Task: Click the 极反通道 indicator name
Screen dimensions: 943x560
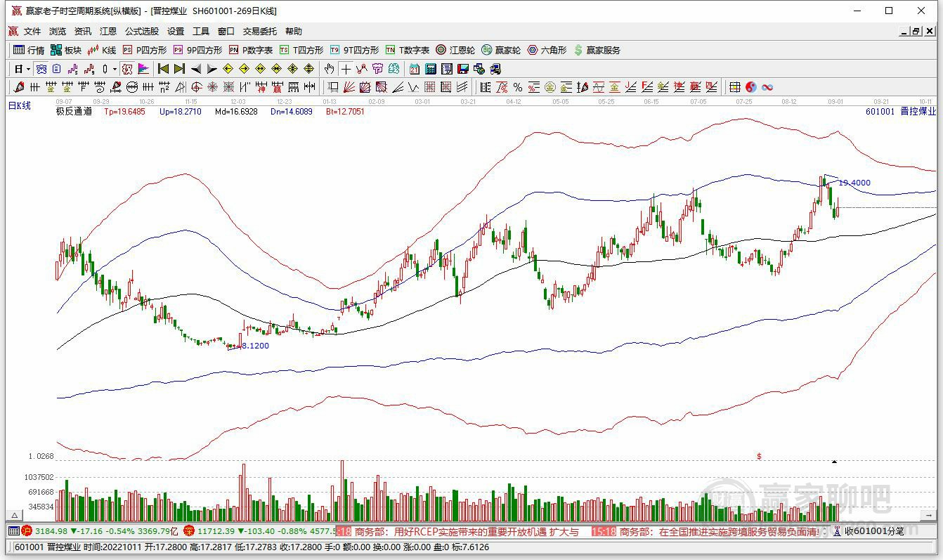Action: tap(74, 111)
